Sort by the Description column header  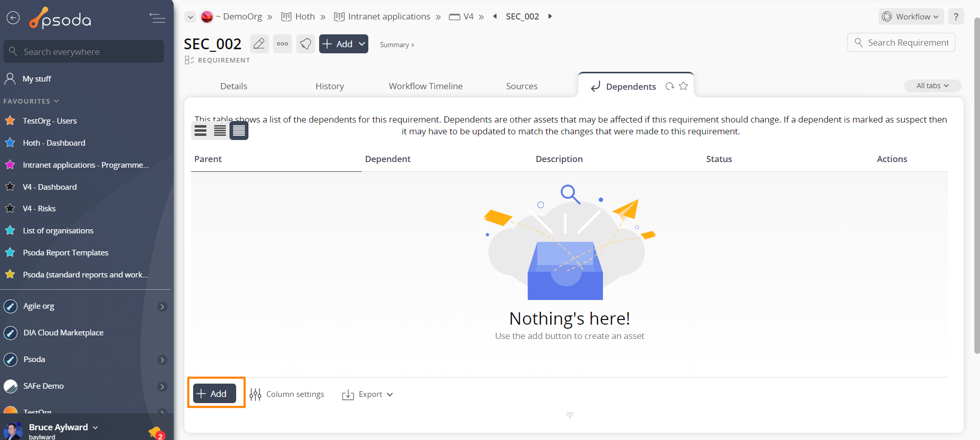click(x=559, y=159)
